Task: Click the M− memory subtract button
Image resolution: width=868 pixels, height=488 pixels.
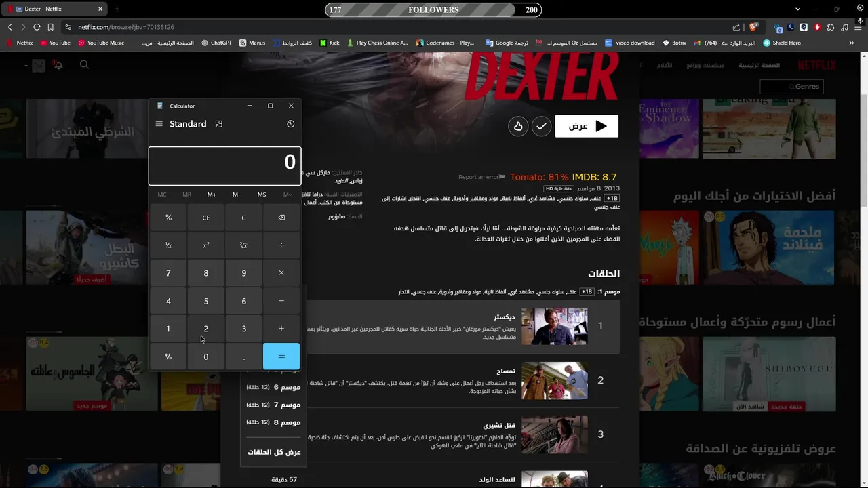Action: pos(237,195)
